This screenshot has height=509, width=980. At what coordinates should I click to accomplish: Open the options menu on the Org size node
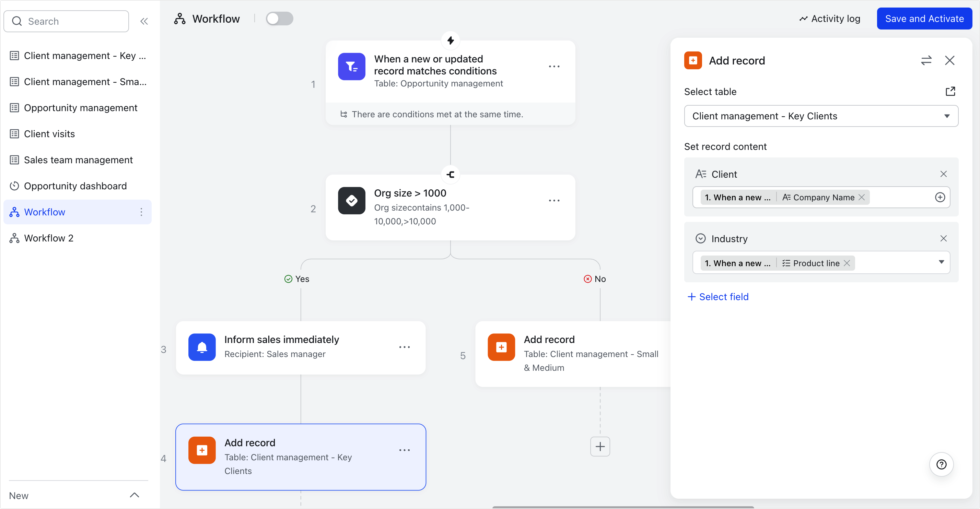(554, 200)
